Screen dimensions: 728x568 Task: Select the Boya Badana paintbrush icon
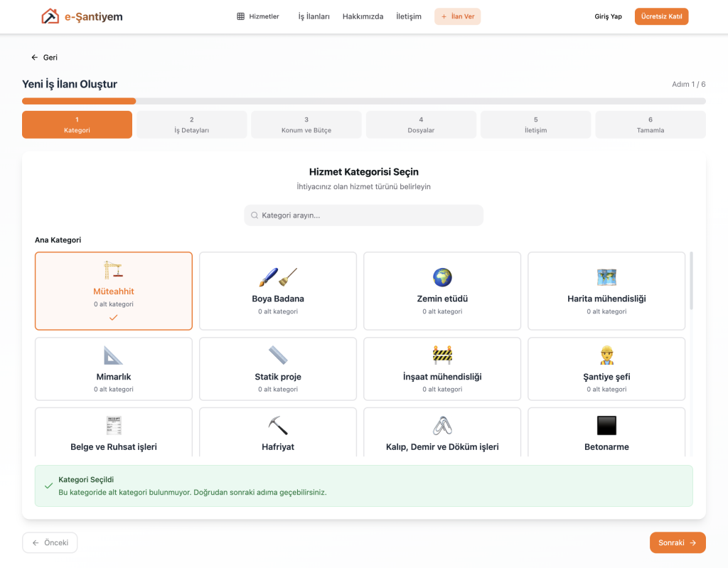click(277, 277)
